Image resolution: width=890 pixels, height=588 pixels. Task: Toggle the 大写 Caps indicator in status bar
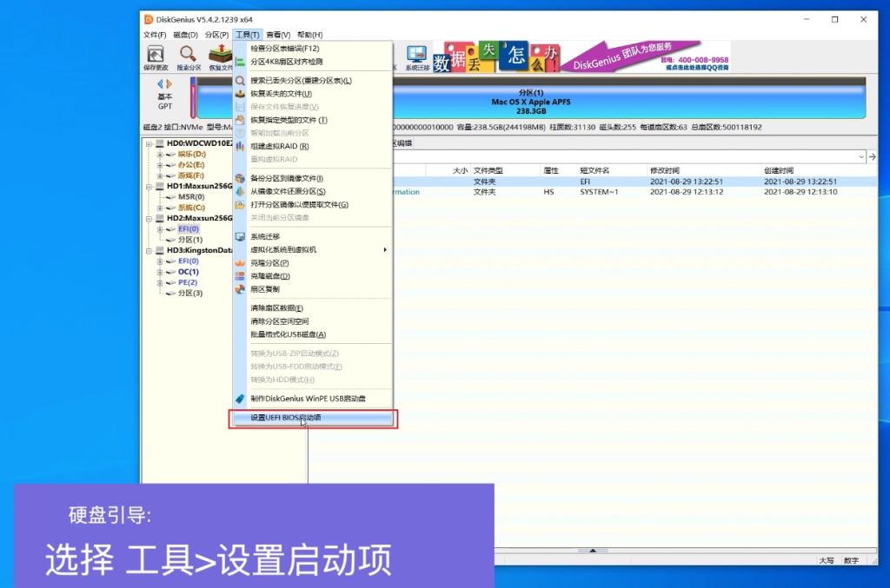(x=826, y=560)
